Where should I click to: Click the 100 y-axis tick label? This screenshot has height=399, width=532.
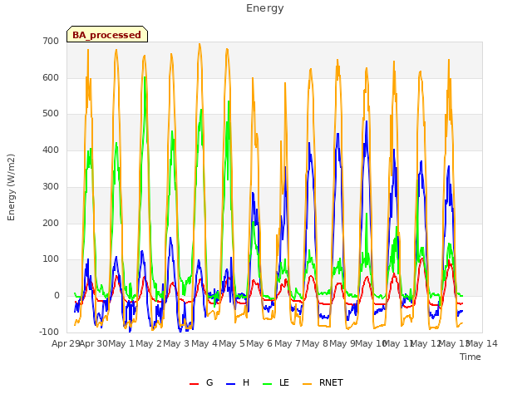[x=51, y=259]
